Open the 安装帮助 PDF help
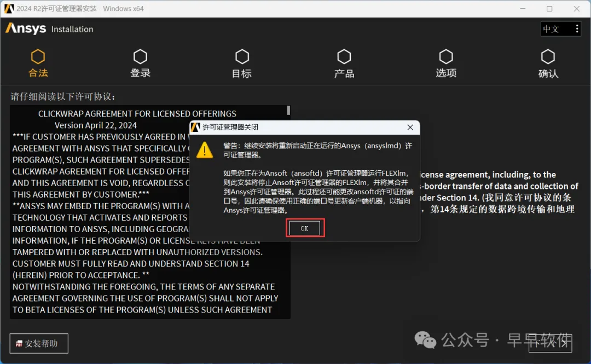Viewport: 591px width, 364px height. pyautogui.click(x=39, y=343)
